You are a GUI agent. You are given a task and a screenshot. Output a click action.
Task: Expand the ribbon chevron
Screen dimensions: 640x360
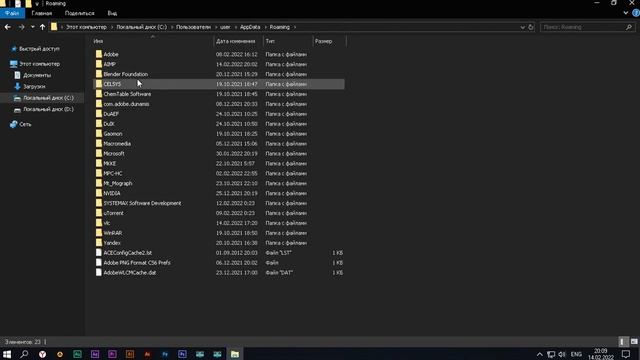[x=626, y=13]
